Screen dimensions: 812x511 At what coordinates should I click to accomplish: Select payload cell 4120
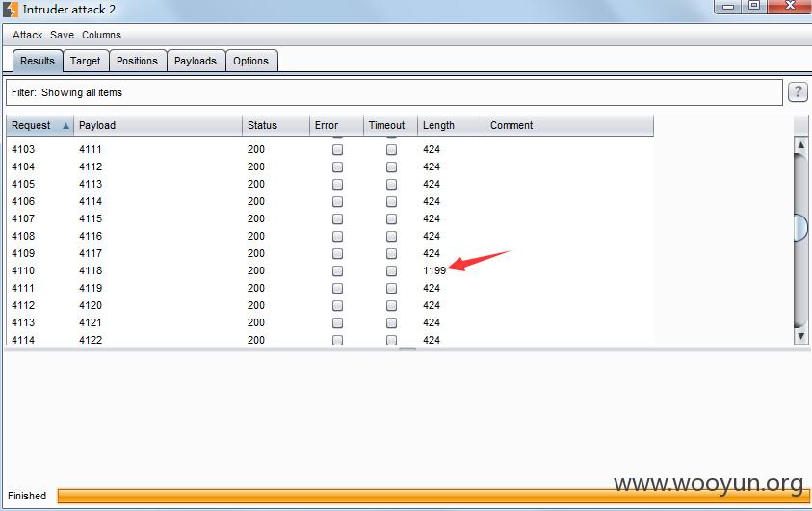[x=91, y=305]
